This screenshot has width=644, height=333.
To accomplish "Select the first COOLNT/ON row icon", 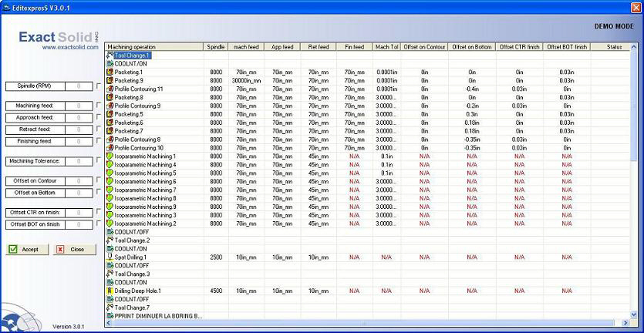I will [110, 64].
